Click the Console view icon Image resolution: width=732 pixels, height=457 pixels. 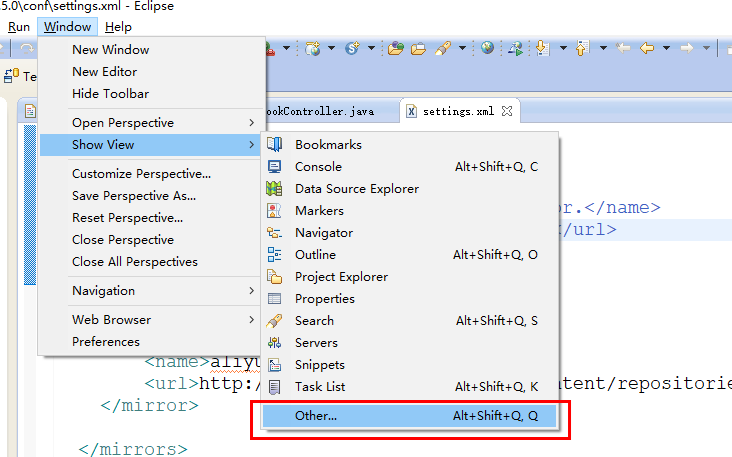point(274,167)
